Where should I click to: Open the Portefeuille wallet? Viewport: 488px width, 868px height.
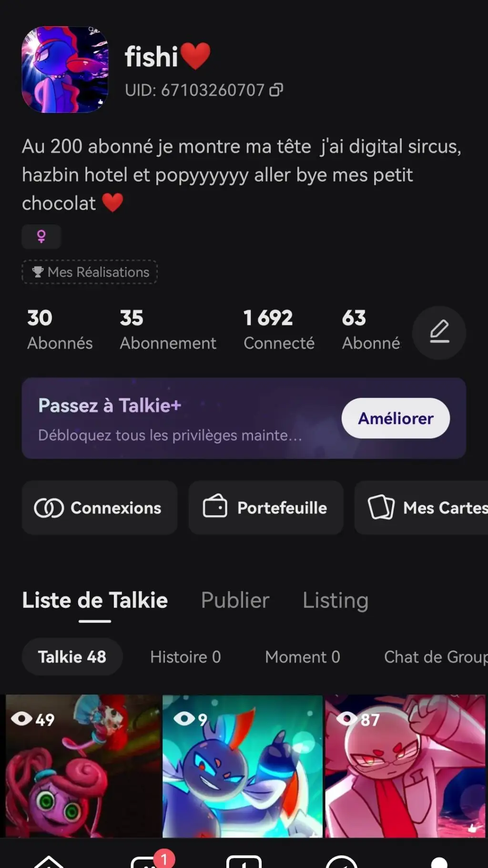click(x=266, y=507)
